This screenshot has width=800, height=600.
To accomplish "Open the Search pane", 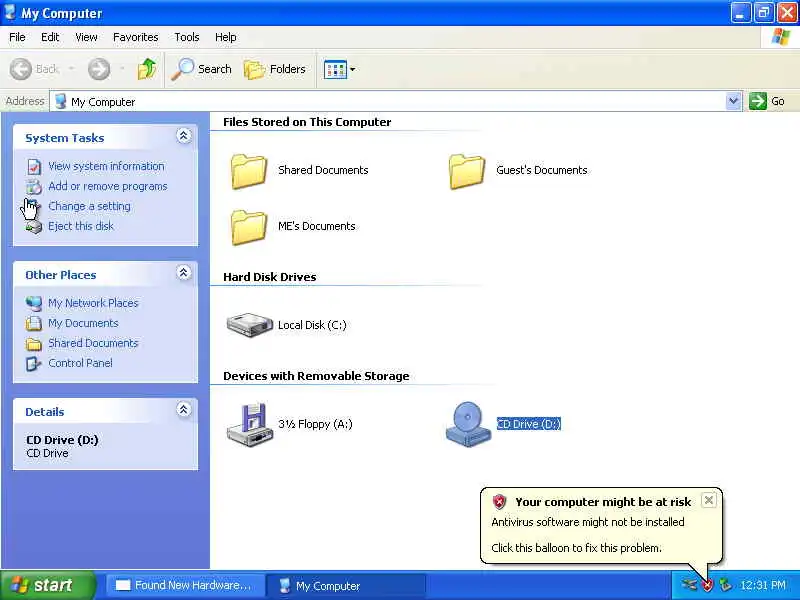I will tap(201, 69).
